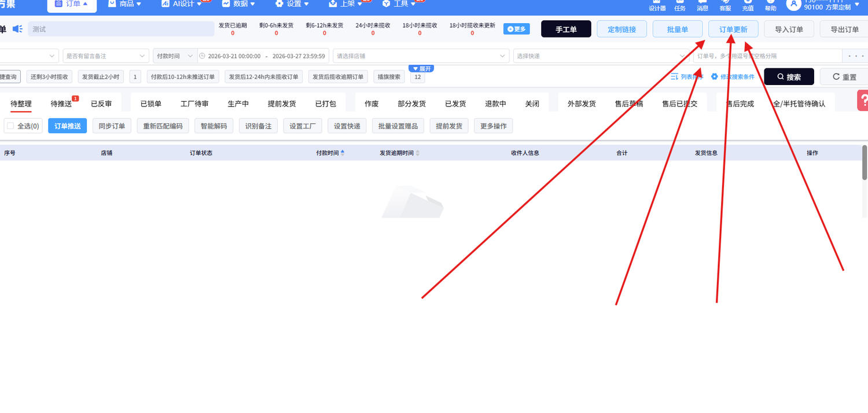Open the 消息 messages icon
This screenshot has height=413, width=868.
702,5
